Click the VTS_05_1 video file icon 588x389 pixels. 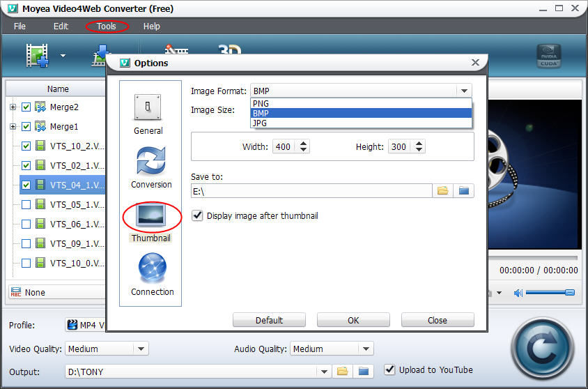pyautogui.click(x=40, y=204)
